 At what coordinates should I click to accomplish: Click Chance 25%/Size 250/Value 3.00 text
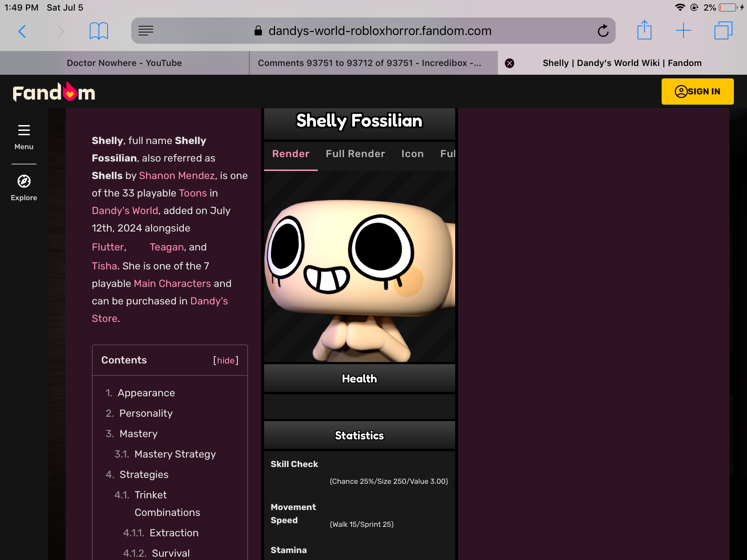[x=389, y=481]
